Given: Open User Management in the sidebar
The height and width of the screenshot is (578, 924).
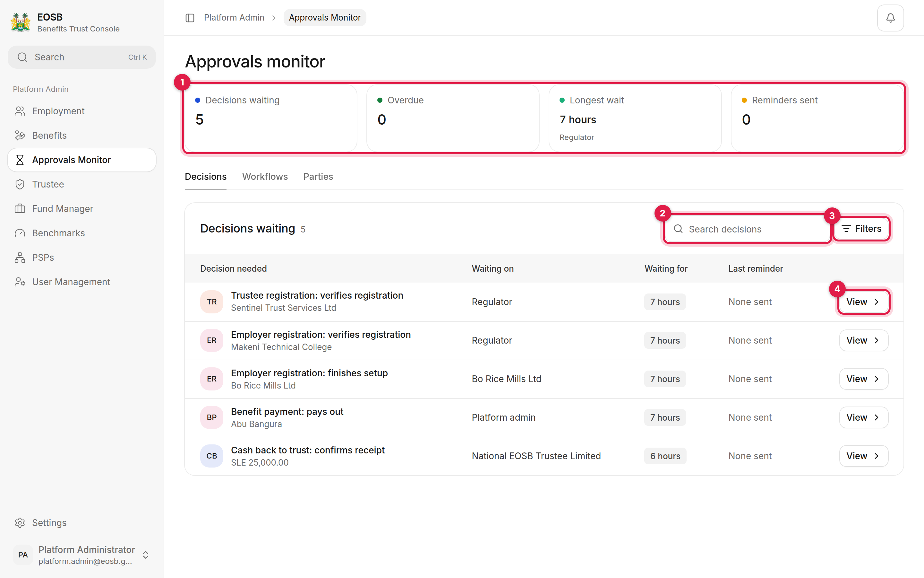Looking at the screenshot, I should point(82,282).
